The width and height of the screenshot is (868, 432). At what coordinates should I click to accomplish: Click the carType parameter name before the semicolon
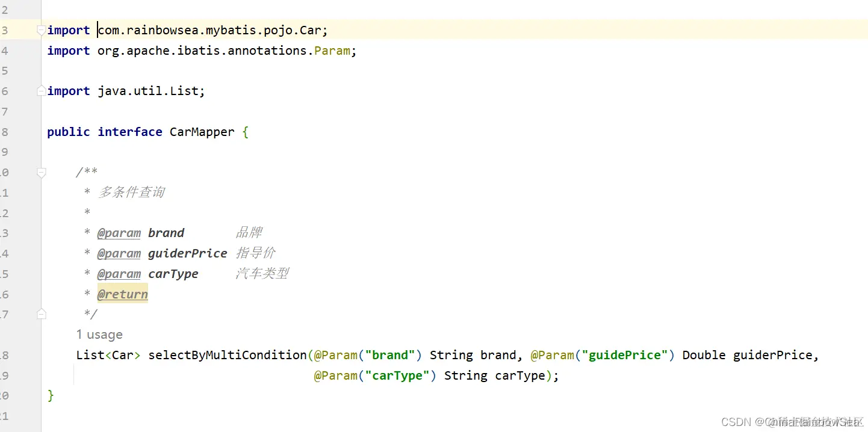tap(520, 375)
